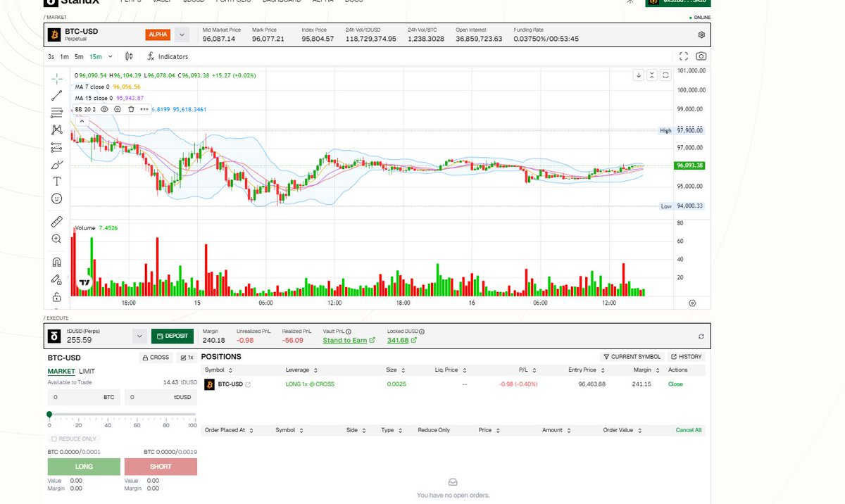Activate the zoom in tool
The image size is (845, 504).
(57, 239)
